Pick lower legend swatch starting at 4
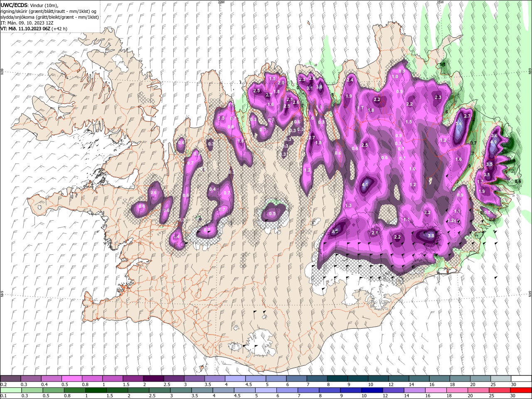Viewport: 532px width, 399px height. pos(223,390)
